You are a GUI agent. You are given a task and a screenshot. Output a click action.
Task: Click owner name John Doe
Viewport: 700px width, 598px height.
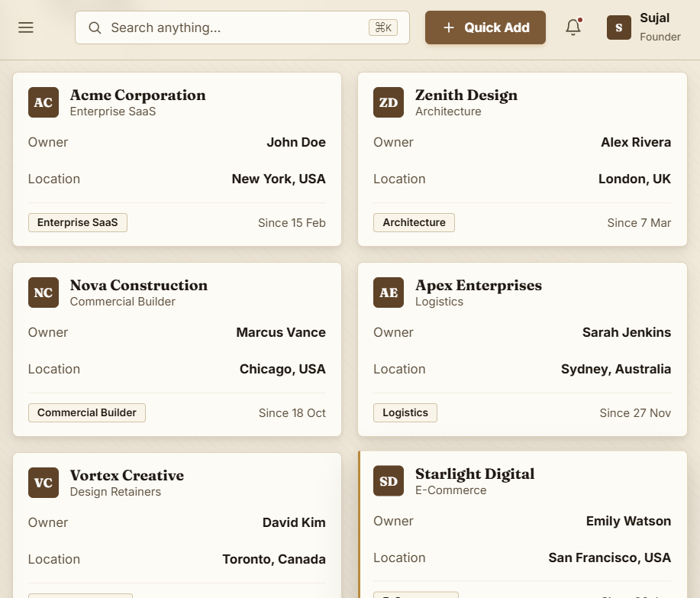(x=296, y=142)
